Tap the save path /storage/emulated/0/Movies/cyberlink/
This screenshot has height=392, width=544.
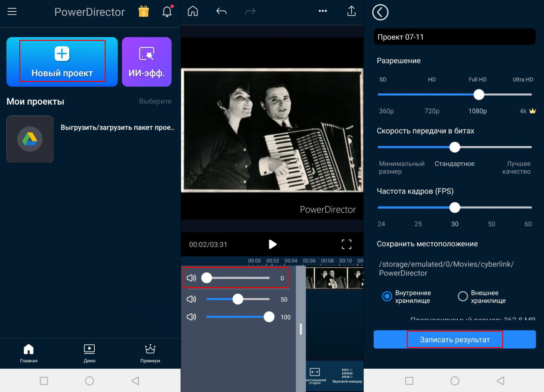(446, 269)
